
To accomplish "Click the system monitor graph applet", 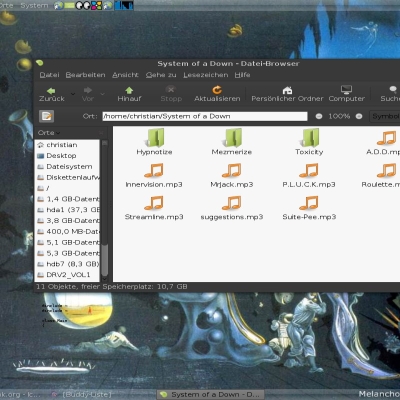I will tap(124, 5).
